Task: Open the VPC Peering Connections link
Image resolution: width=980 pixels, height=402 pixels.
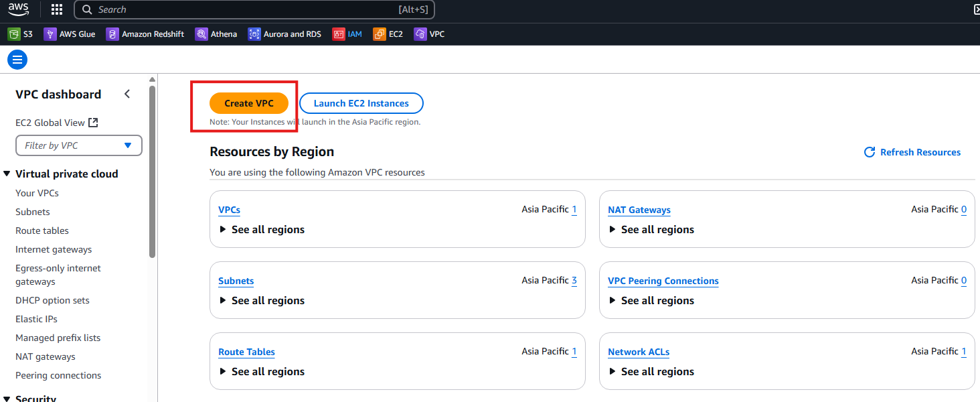Action: coord(663,281)
